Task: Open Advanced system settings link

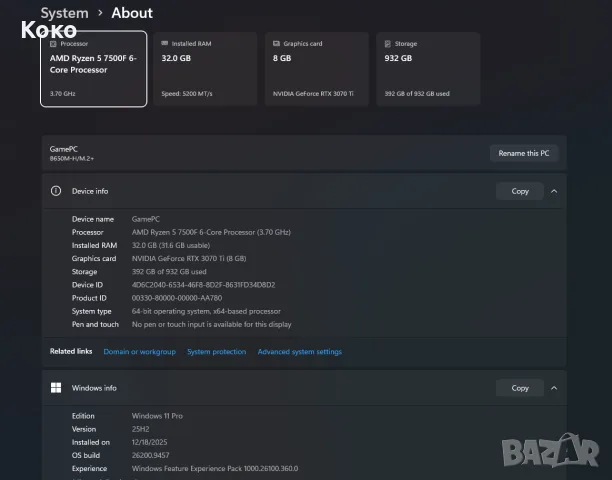Action: (300, 352)
